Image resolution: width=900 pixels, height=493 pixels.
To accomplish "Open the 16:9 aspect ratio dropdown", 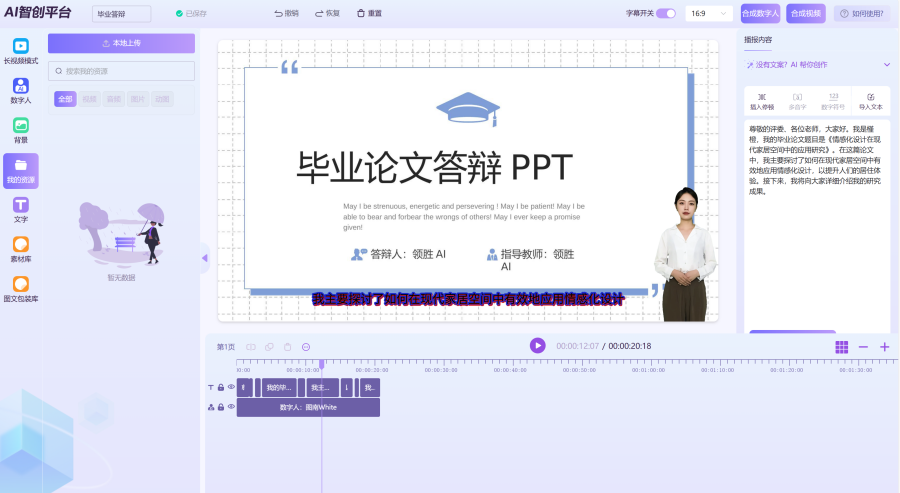I will [x=710, y=14].
